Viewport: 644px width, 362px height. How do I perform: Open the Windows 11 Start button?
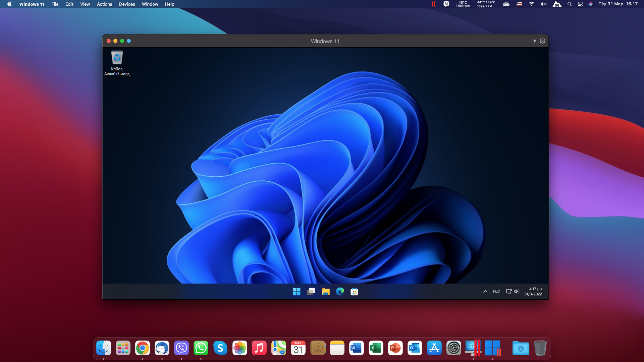[297, 292]
